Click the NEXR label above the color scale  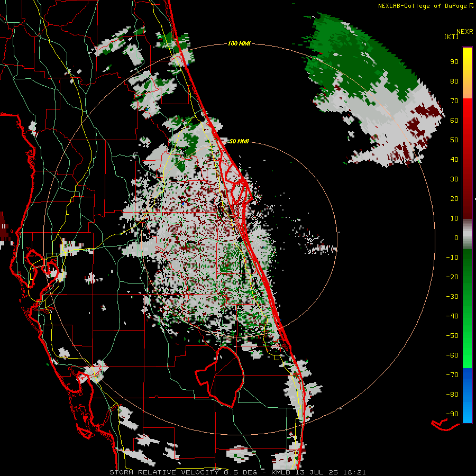(464, 32)
